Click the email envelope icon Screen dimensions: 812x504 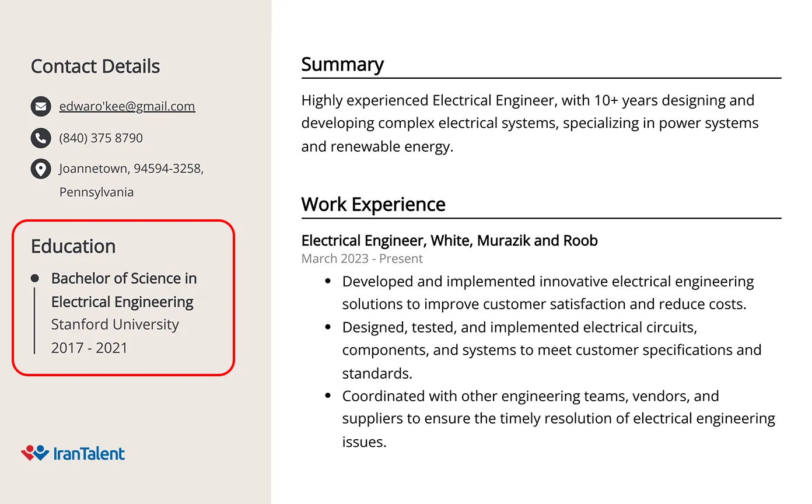[40, 107]
